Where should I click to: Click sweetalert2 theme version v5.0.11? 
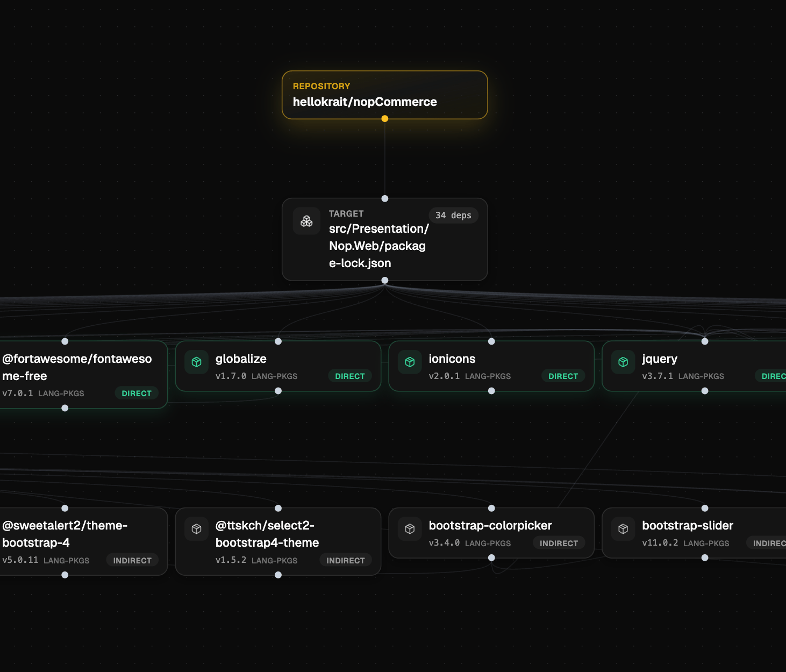tap(20, 561)
